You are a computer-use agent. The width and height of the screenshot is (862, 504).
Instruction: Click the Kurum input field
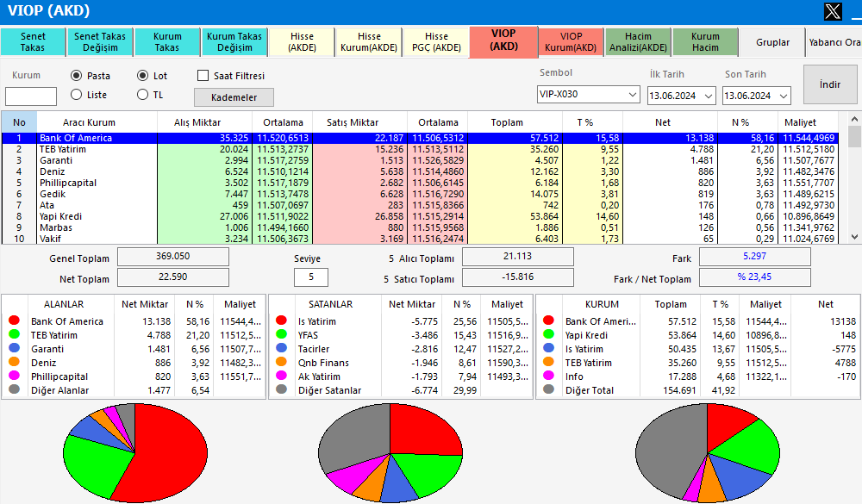[31, 96]
